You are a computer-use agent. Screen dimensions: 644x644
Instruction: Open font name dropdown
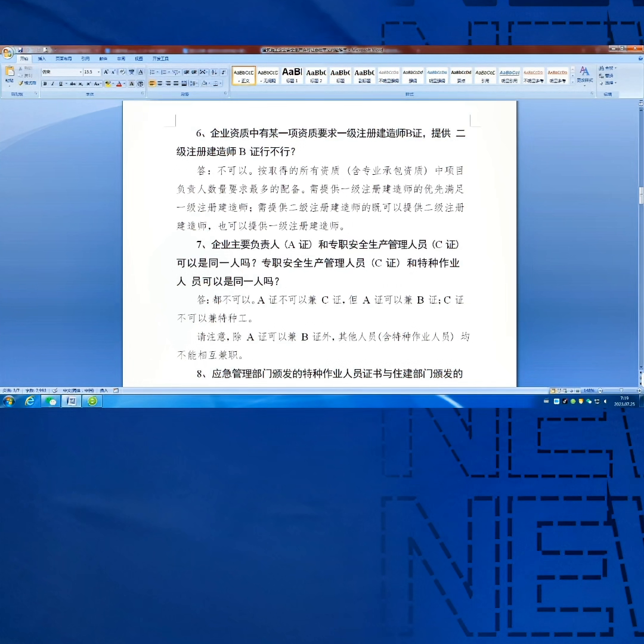[80, 72]
